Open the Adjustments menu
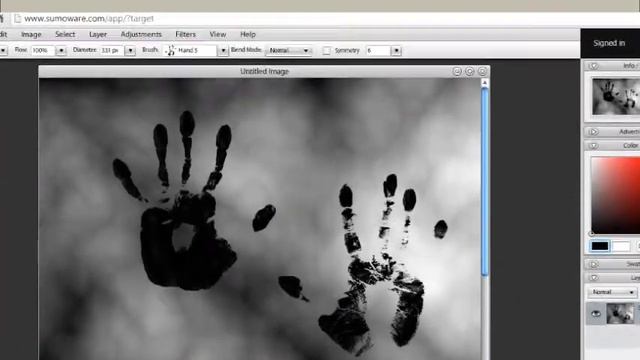Image resolution: width=640 pixels, height=360 pixels. coord(141,34)
